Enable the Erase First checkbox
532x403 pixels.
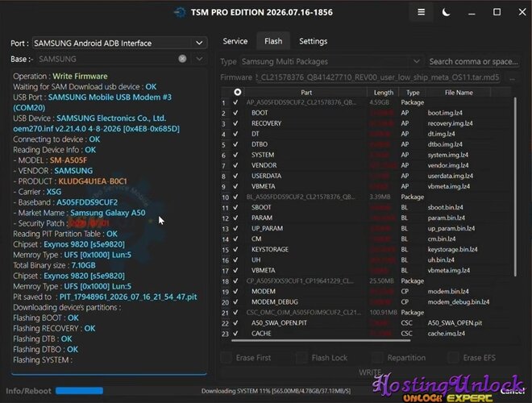pos(226,358)
